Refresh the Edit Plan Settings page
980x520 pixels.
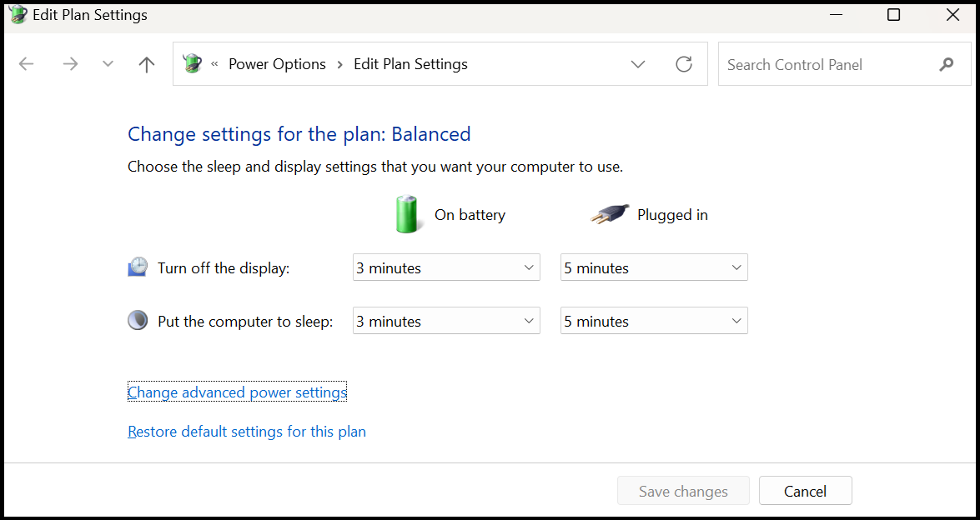coord(684,64)
